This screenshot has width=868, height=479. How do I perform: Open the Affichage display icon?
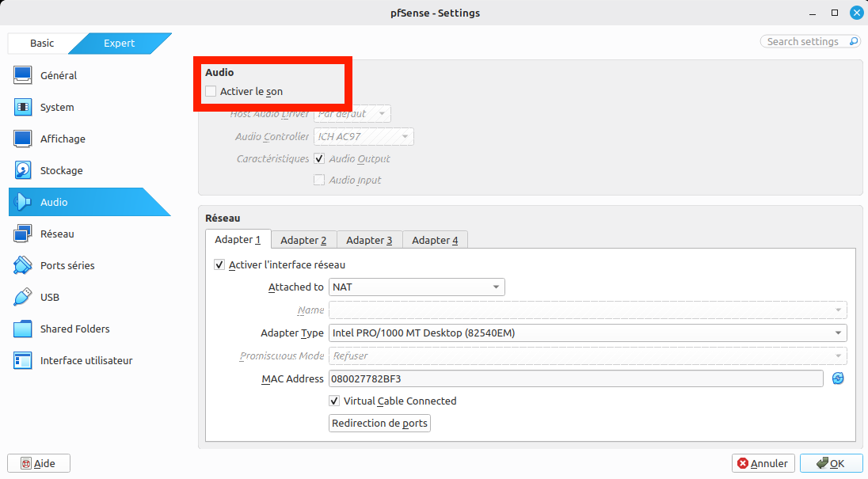click(23, 139)
